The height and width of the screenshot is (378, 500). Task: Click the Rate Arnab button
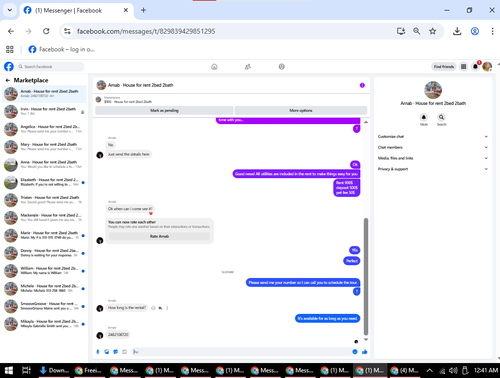159,236
